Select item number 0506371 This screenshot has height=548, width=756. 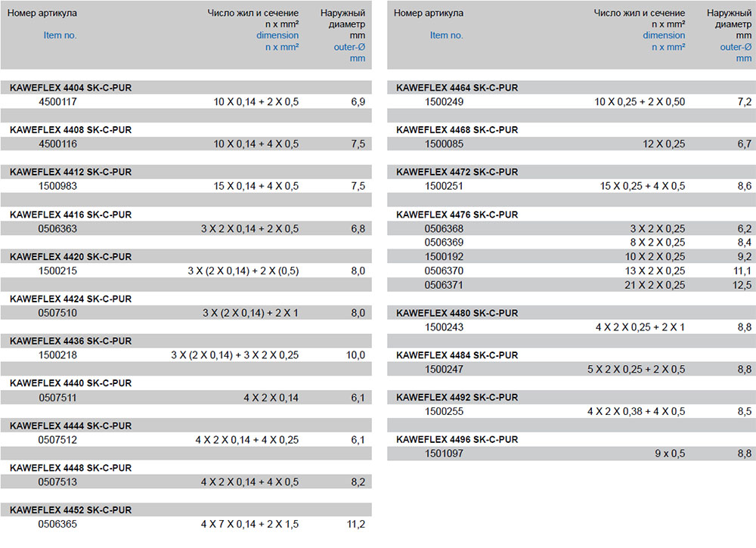coord(444,285)
